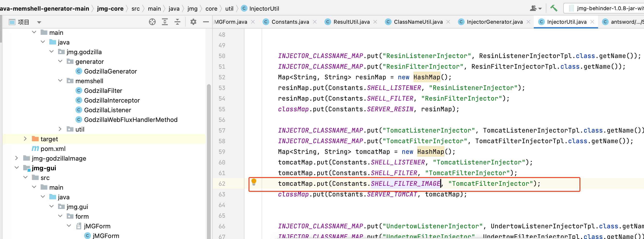Screen dimensions: 644x239
Task: Click the yellow light bulb intention icon
Action: (x=254, y=182)
